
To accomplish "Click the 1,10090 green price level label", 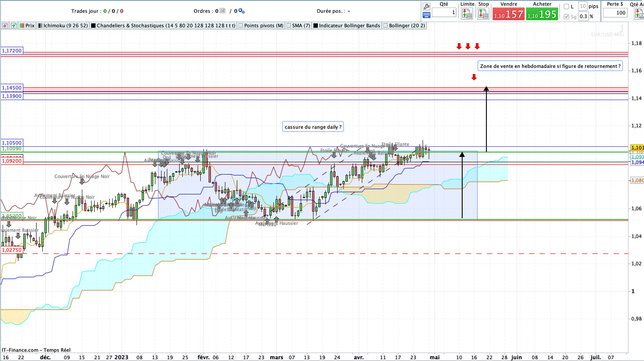I will pyautogui.click(x=12, y=149).
